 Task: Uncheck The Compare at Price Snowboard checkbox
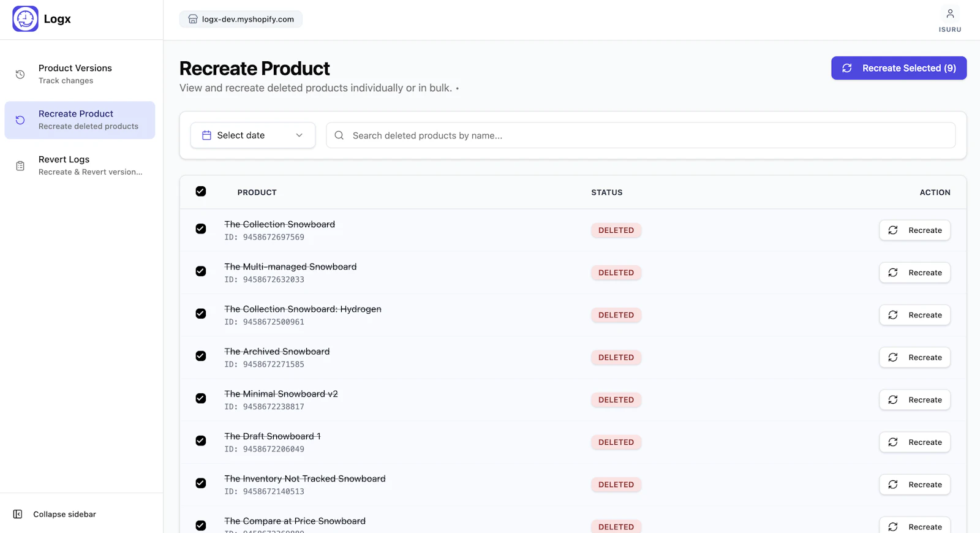tap(201, 525)
